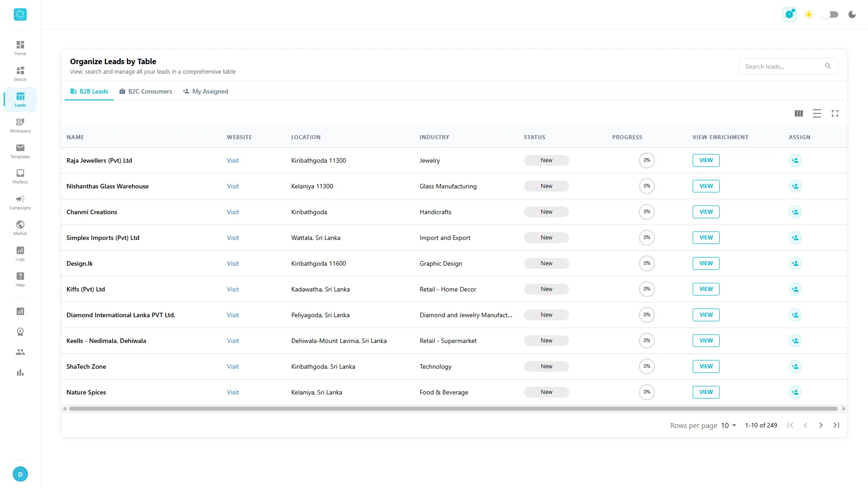868x488 pixels.
Task: Click the assign icon for Raja Jewellers
Action: point(795,160)
